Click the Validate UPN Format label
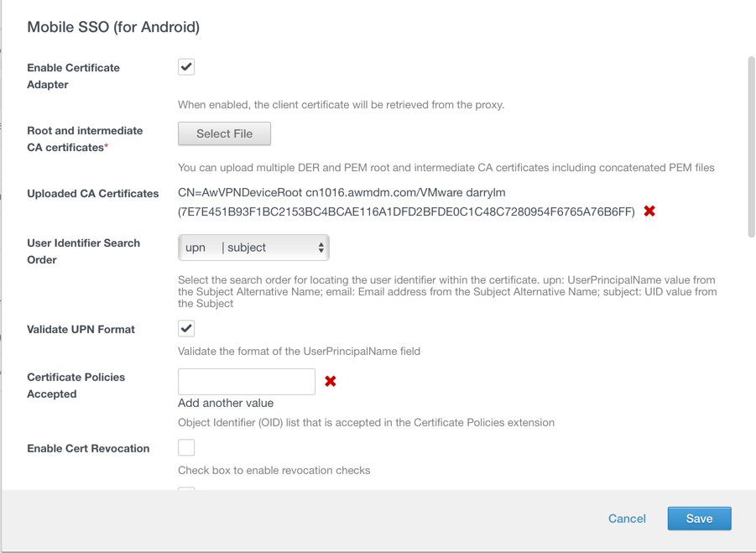756x553 pixels. (x=81, y=330)
